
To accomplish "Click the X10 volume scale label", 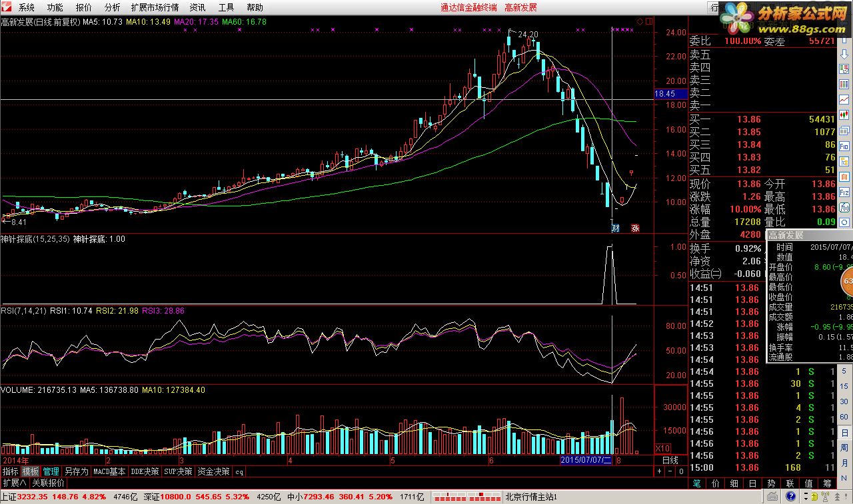I will point(664,448).
